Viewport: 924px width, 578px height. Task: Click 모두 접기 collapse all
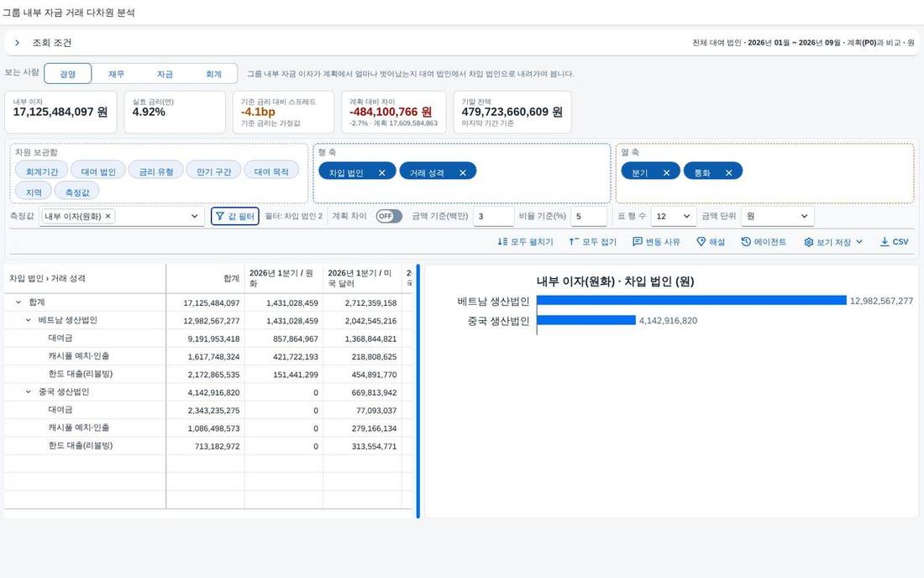(592, 242)
